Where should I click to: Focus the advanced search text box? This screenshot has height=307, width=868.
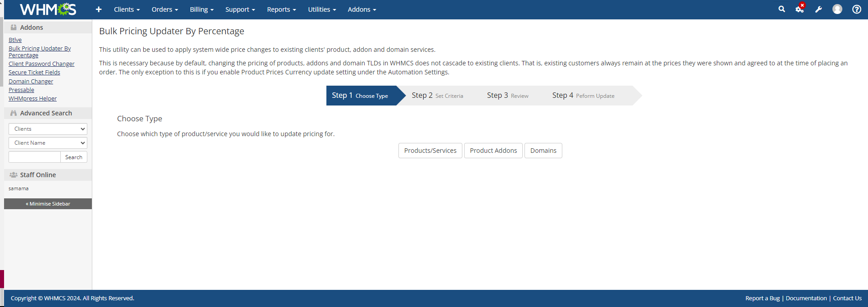[x=35, y=157]
